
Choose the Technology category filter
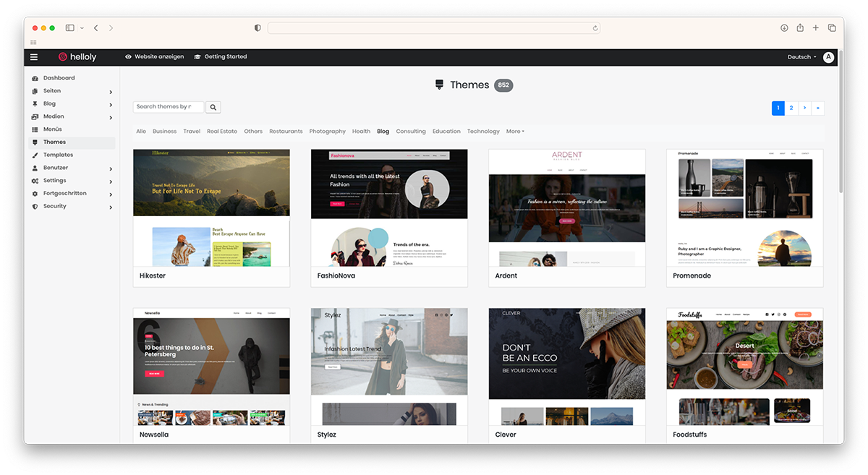tap(483, 132)
